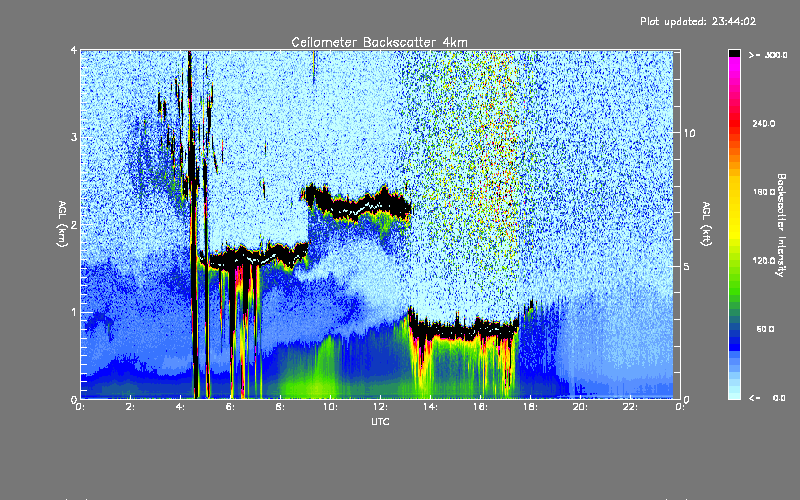
Task: Click the right 'AGL (kft)' axis label
Action: 706,223
